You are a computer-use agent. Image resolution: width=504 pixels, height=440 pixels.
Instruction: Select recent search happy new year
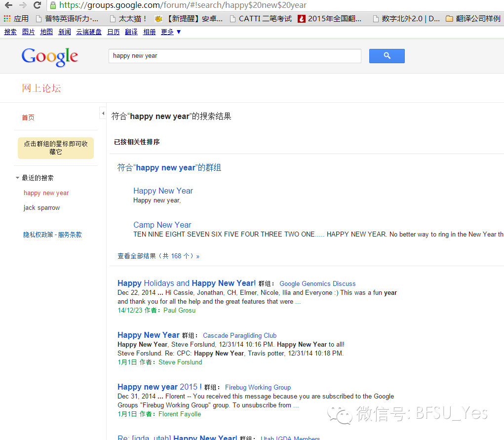(x=46, y=193)
